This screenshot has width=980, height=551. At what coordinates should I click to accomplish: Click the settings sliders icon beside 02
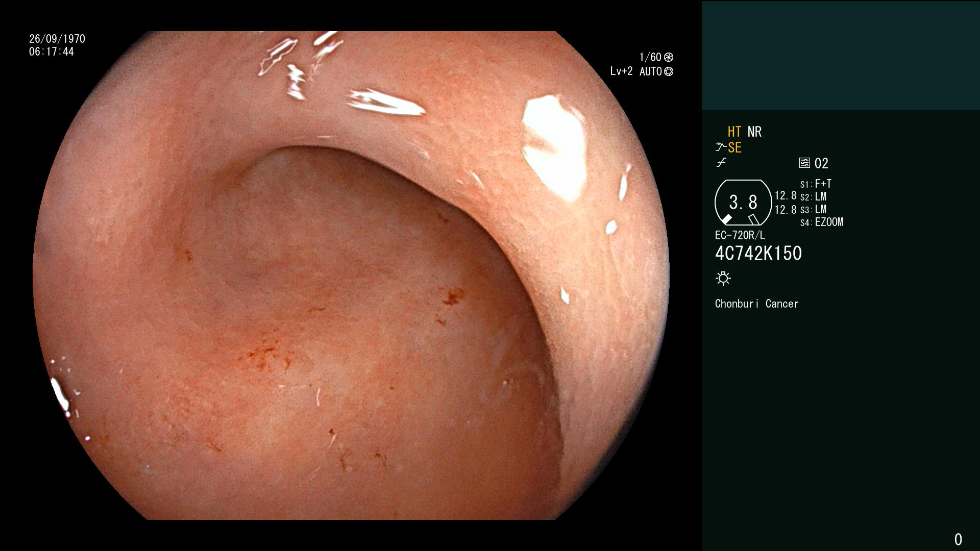[804, 163]
